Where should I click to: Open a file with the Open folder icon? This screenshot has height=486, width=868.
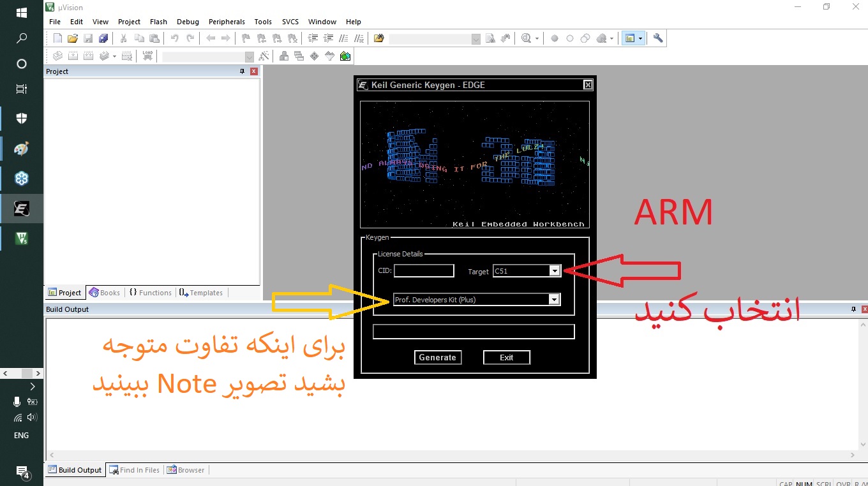tap(73, 38)
